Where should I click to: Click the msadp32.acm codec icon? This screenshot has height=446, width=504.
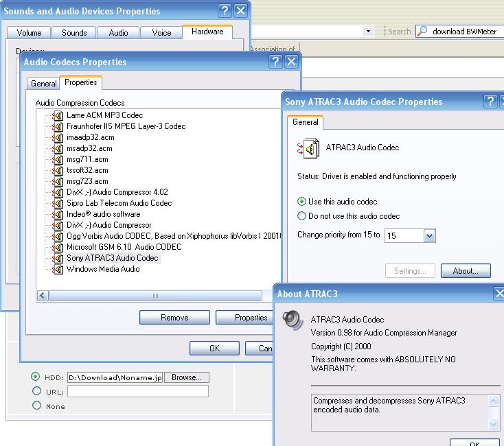tap(58, 148)
